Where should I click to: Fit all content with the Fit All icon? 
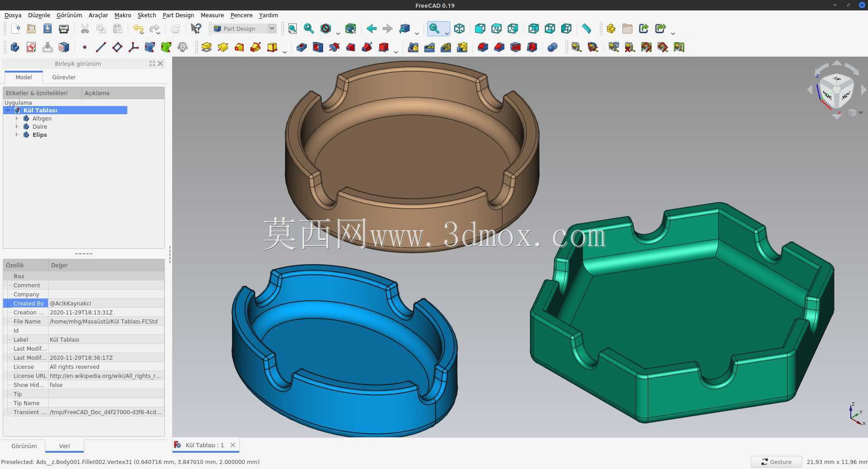293,29
